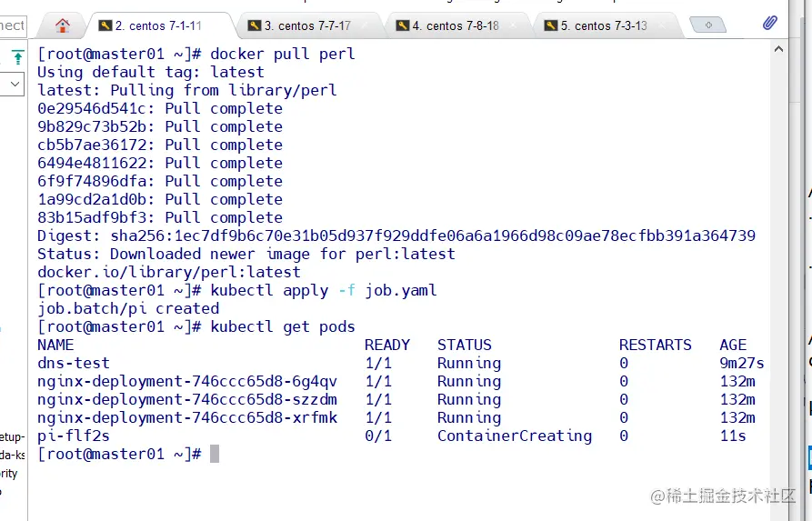Click the dns-test pod name
The image size is (812, 521).
click(74, 363)
